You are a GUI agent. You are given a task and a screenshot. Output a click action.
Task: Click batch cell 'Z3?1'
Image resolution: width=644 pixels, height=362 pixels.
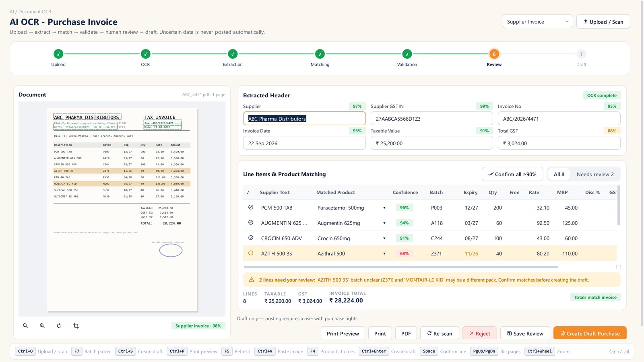436,253
